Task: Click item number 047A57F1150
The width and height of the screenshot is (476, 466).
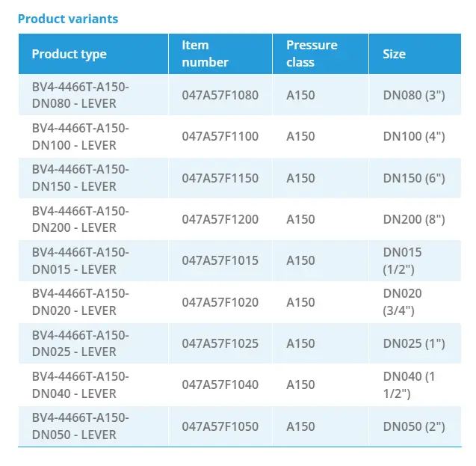Action: click(220, 178)
